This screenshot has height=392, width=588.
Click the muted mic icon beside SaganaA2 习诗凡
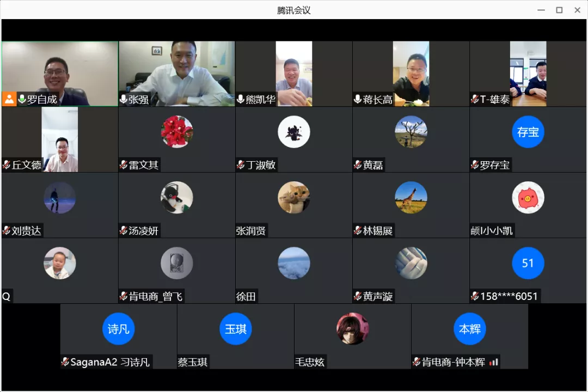65,362
